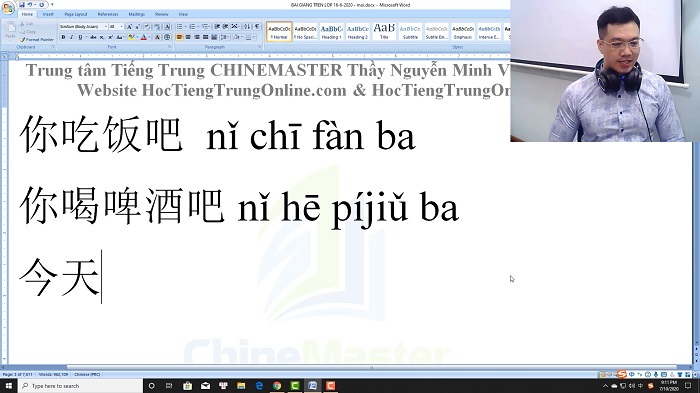This screenshot has height=393, width=700.
Task: Open File Explorer from the taskbar
Action: pos(241,386)
